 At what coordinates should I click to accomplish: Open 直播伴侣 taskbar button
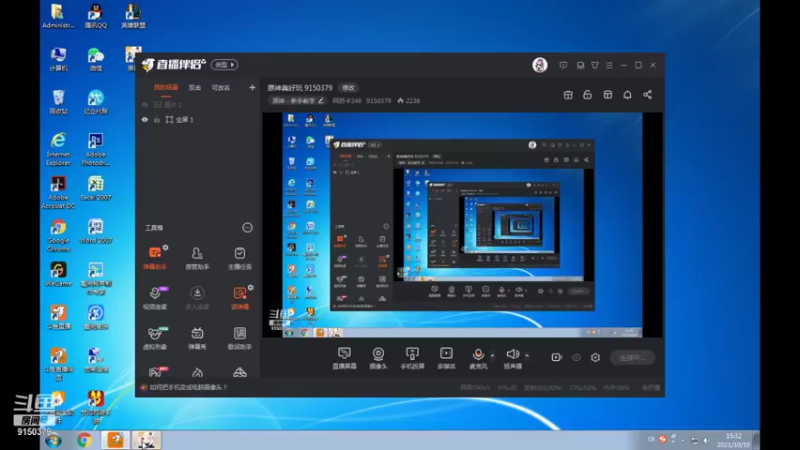click(x=115, y=440)
